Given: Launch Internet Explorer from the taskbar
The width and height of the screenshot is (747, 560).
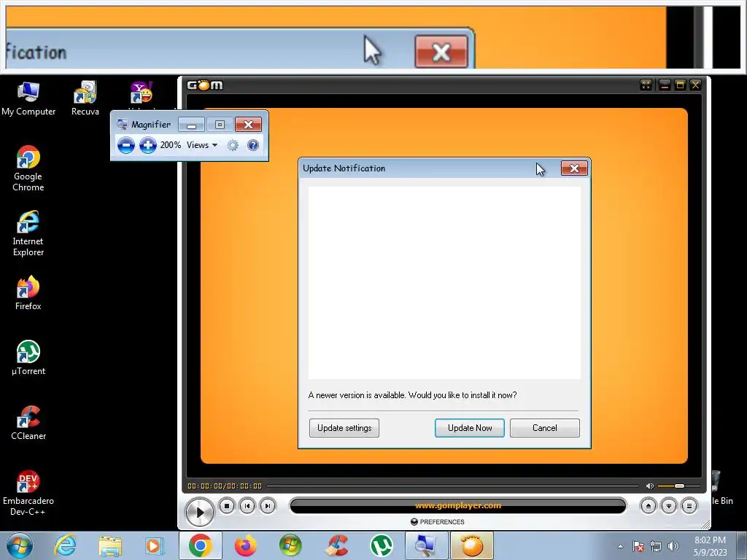Looking at the screenshot, I should pos(65,545).
